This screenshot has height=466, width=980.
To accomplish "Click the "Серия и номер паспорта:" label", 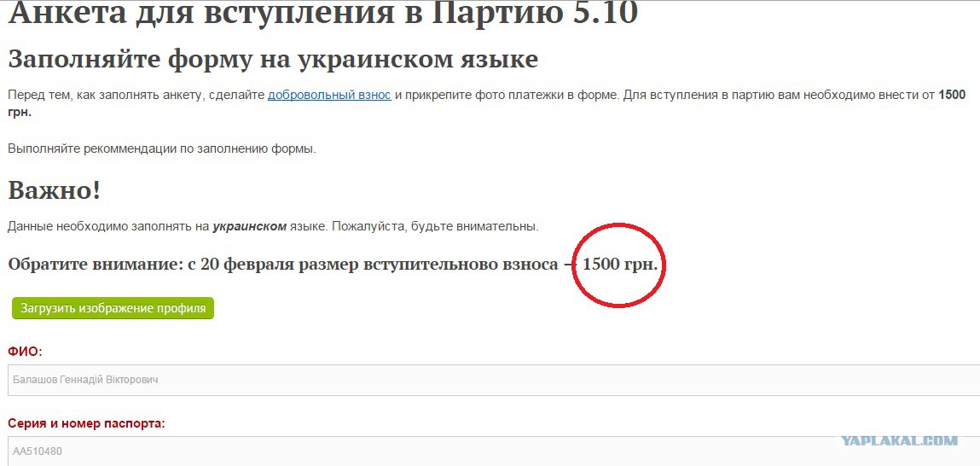I will point(86,423).
